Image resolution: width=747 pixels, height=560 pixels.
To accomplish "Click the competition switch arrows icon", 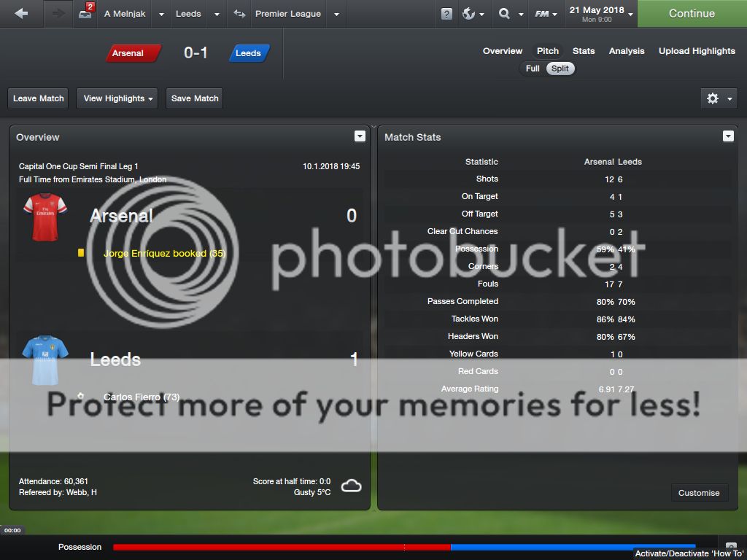I will point(239,14).
